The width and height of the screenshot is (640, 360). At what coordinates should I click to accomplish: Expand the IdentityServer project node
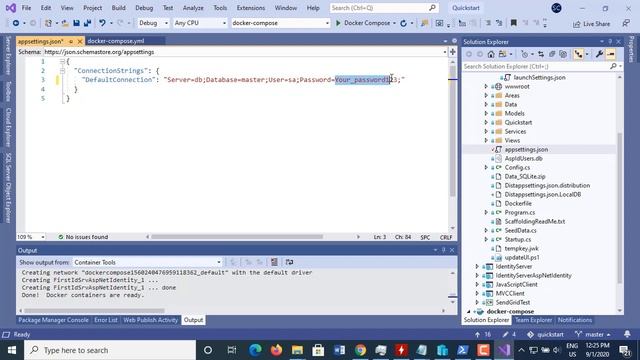coord(477,267)
